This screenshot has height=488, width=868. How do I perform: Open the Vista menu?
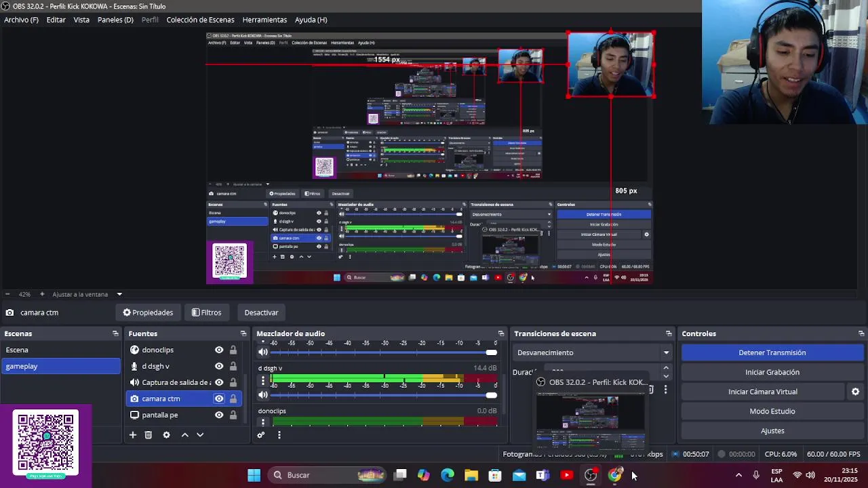click(81, 20)
